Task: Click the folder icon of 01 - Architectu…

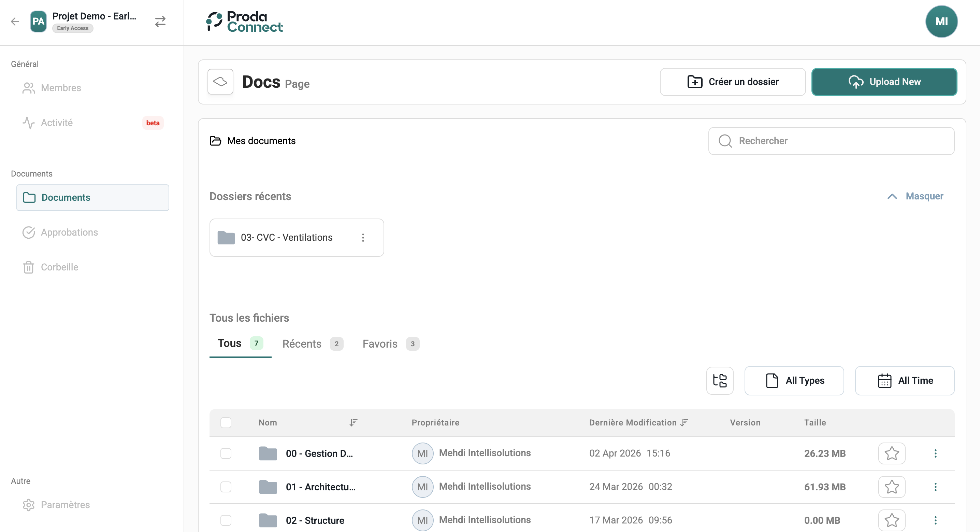Action: [x=268, y=487]
